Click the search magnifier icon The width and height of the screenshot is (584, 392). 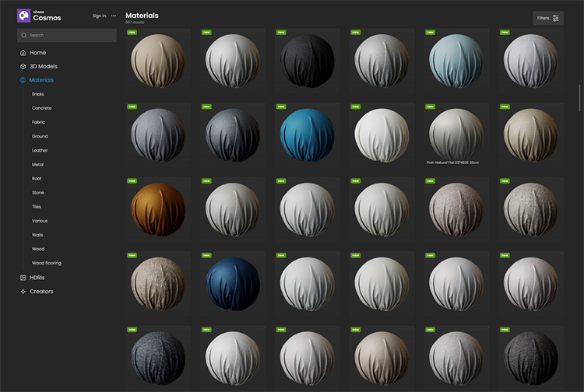click(x=24, y=35)
